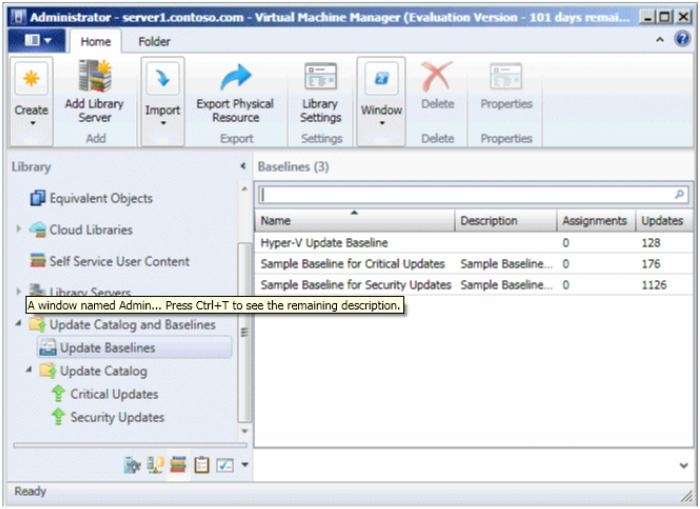Click the 176 updates value

650,264
